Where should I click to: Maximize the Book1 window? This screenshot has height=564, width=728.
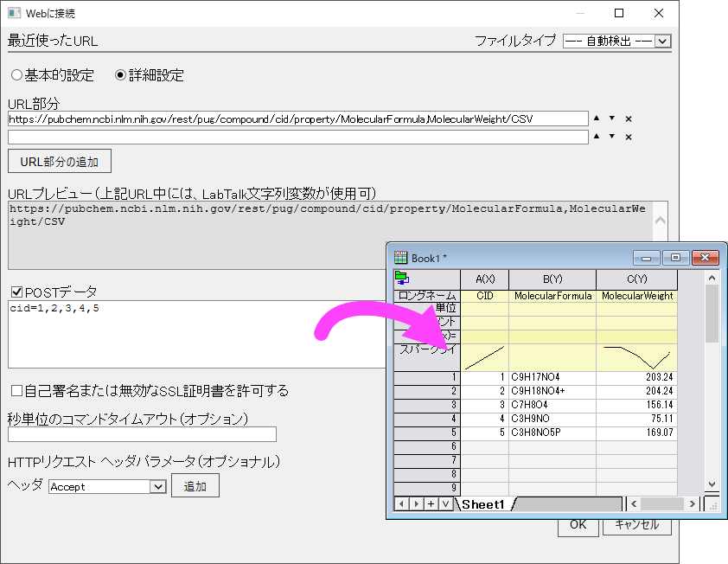[x=675, y=258]
